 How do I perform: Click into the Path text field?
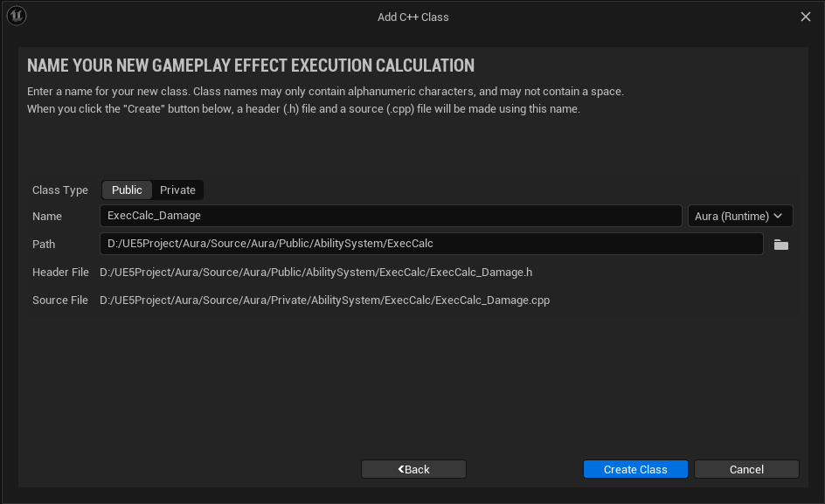point(432,244)
